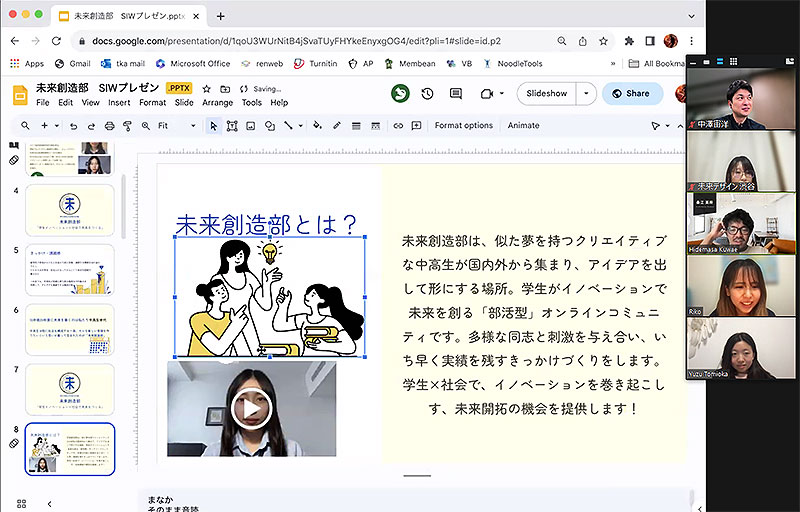Viewport: 800px width, 512px height.
Task: Click the Format options button
Action: point(463,126)
